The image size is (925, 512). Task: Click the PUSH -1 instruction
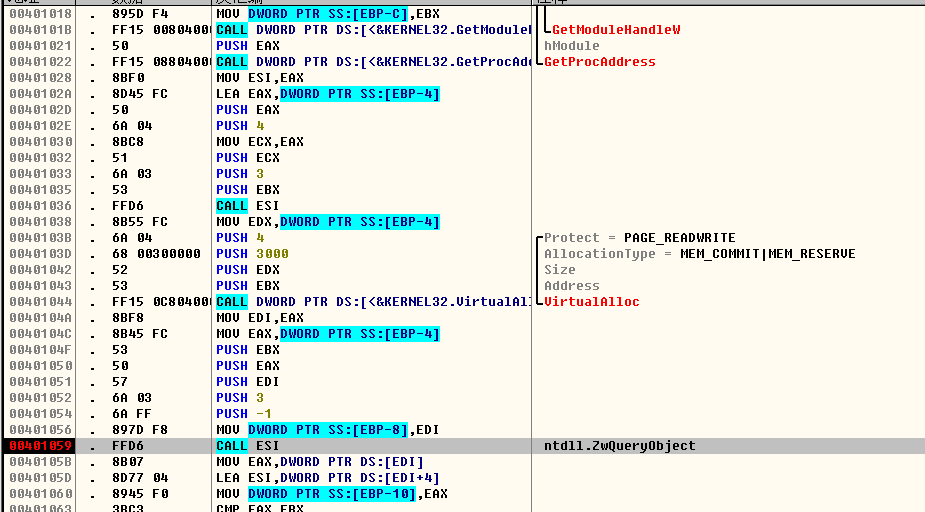[244, 413]
